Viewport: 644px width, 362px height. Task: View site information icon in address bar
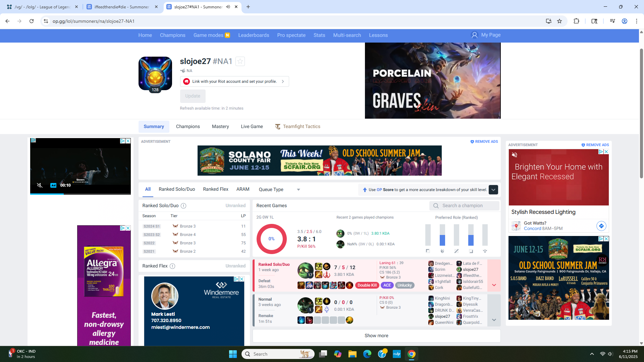pyautogui.click(x=46, y=21)
